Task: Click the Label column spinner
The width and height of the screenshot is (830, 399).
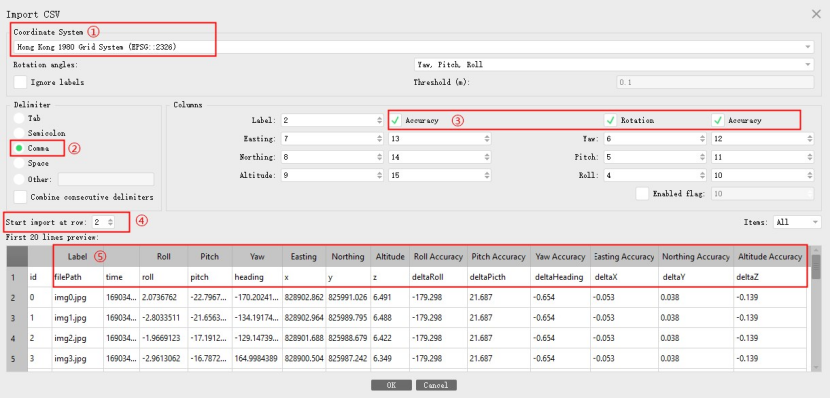Action: pyautogui.click(x=332, y=121)
